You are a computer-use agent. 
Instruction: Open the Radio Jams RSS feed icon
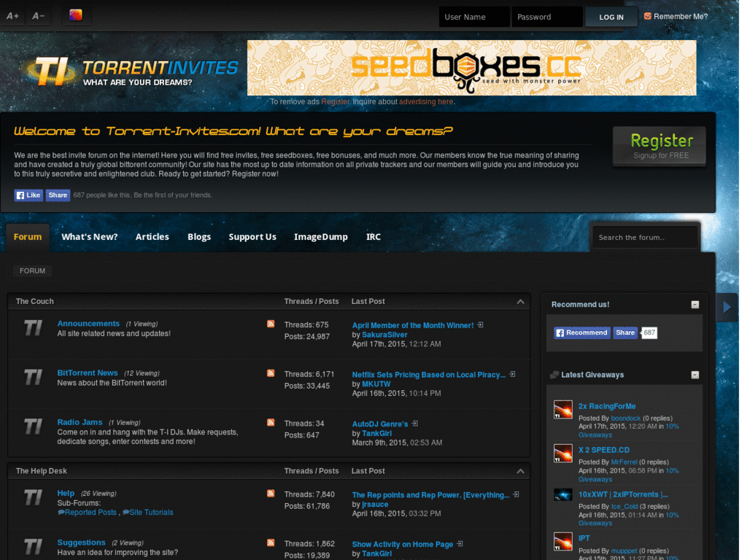271,422
